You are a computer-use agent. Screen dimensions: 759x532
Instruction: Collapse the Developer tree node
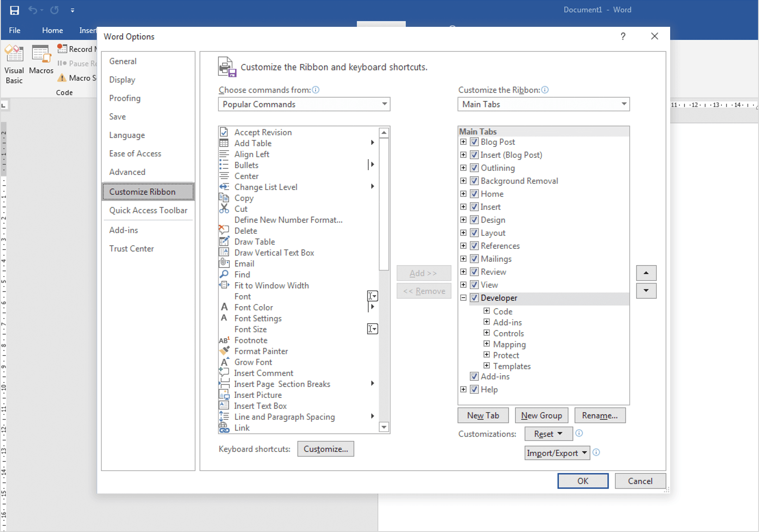463,298
